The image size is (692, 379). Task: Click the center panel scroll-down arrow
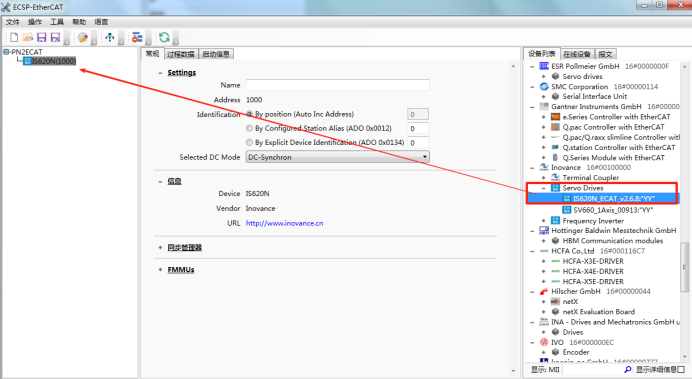coord(513,371)
